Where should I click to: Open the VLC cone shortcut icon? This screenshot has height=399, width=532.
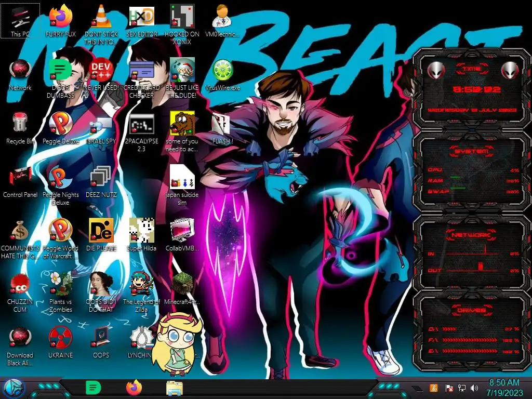tap(101, 24)
